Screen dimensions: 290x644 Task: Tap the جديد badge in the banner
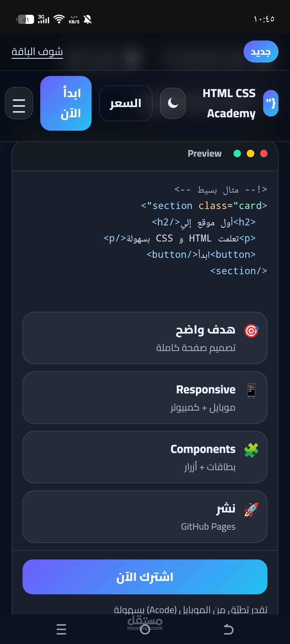(x=261, y=52)
